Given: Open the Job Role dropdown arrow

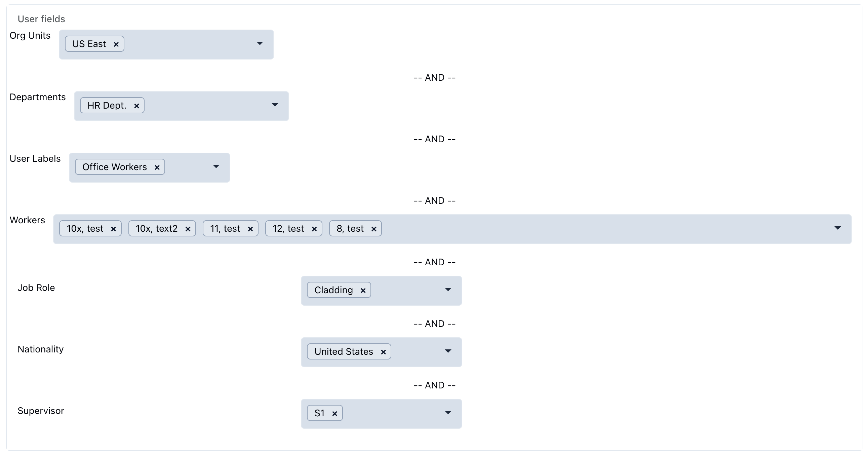Looking at the screenshot, I should coord(448,290).
